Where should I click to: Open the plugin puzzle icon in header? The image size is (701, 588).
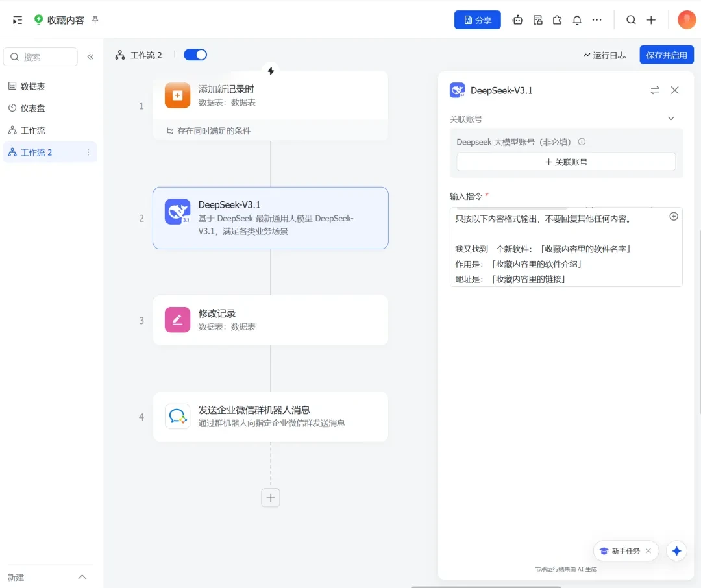558,19
